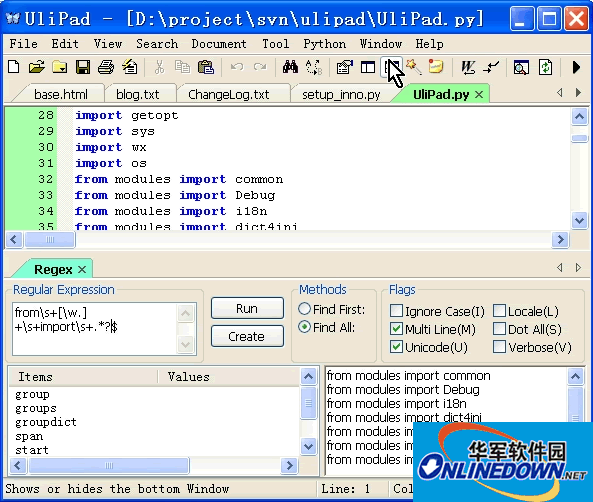Enable the Ignore Case(I) checkbox

click(396, 311)
